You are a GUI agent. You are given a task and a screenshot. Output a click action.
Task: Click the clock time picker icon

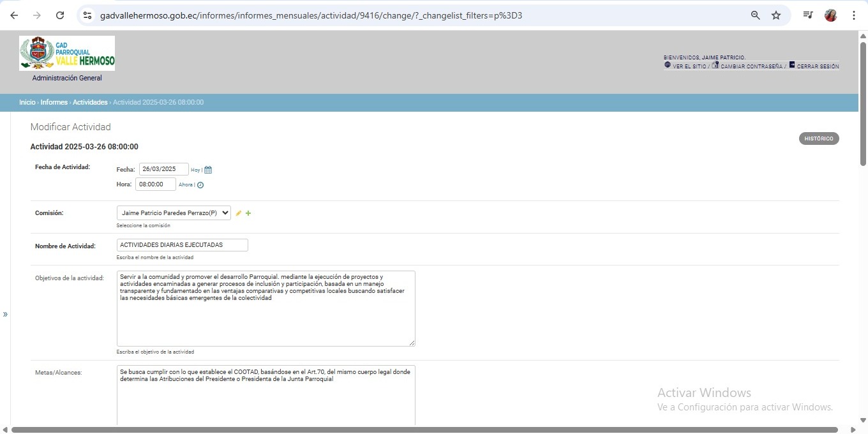[200, 185]
